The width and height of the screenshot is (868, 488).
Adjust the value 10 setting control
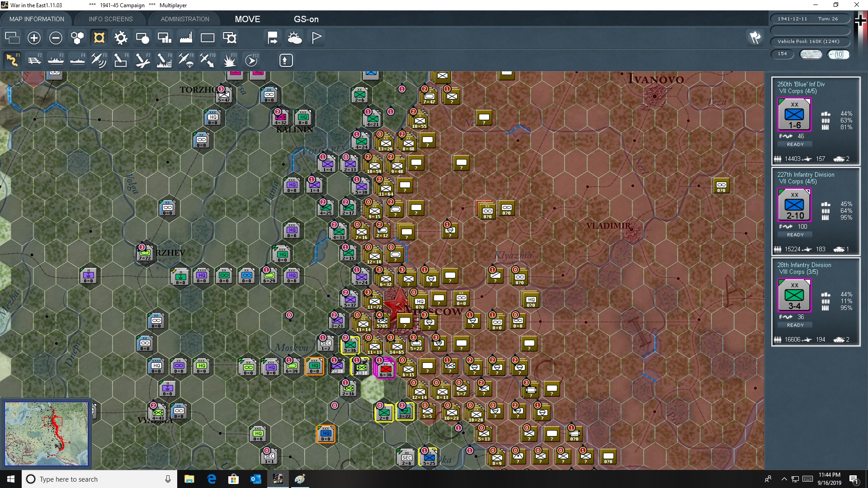(839, 54)
